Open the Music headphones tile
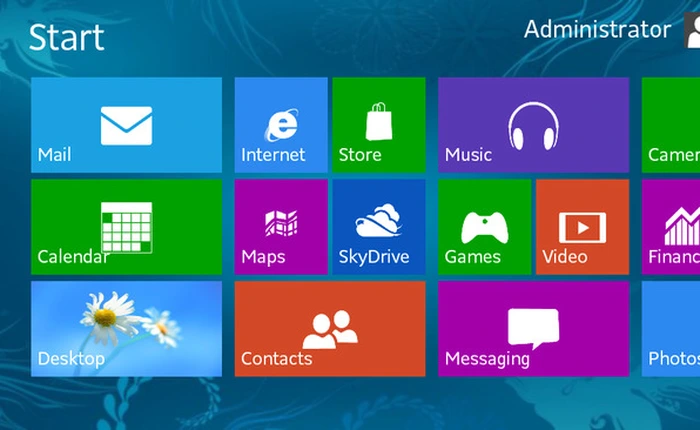The height and width of the screenshot is (430, 700). [533, 125]
